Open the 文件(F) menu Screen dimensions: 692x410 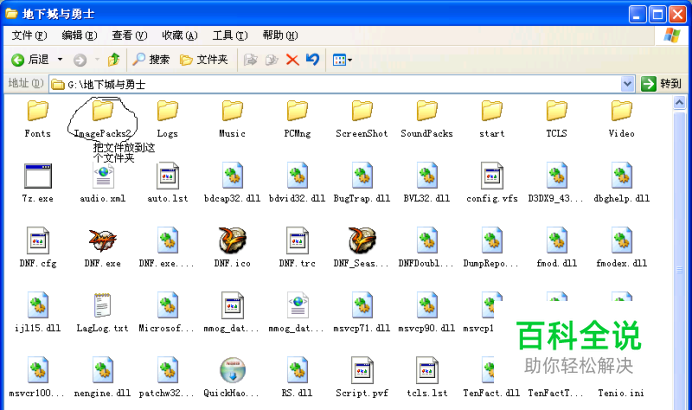coord(29,35)
